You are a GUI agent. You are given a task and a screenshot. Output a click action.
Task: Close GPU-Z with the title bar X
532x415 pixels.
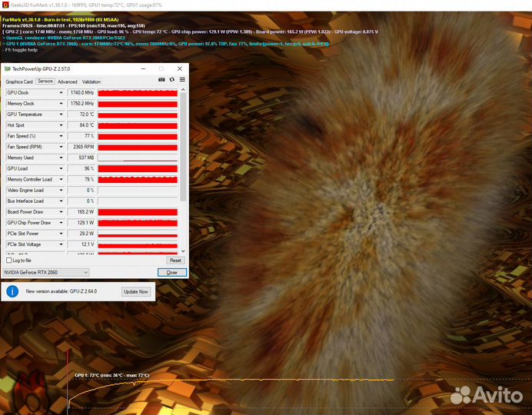coord(180,69)
